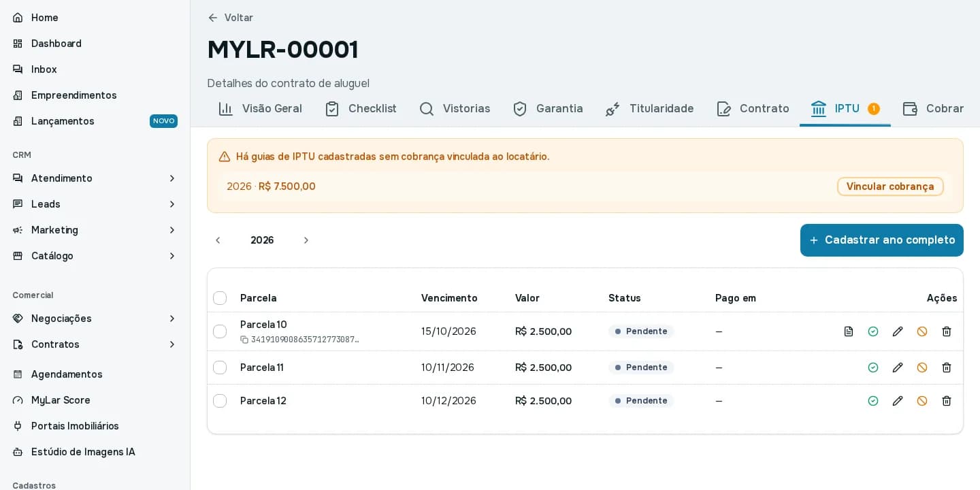Expand the Catálogo submenu
980x490 pixels.
[95, 256]
